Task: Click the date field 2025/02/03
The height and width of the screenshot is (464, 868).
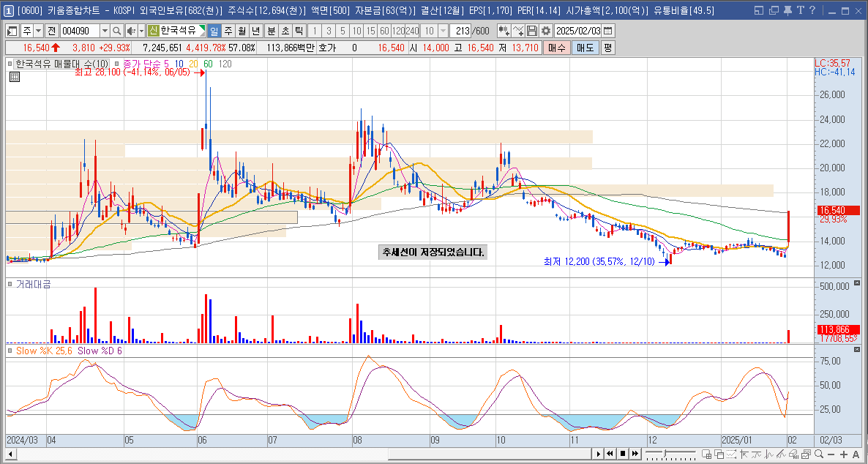Action: click(577, 31)
